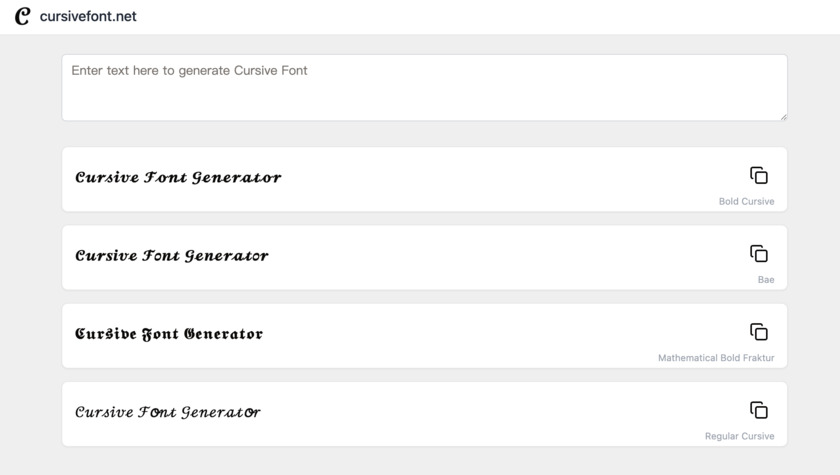Copy the Regular Cursive text

759,410
